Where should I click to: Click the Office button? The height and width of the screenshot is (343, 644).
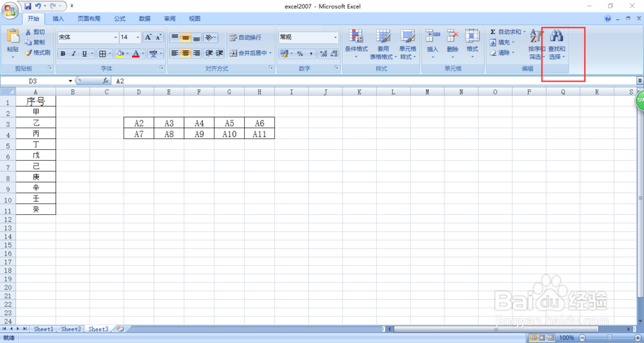tap(9, 10)
